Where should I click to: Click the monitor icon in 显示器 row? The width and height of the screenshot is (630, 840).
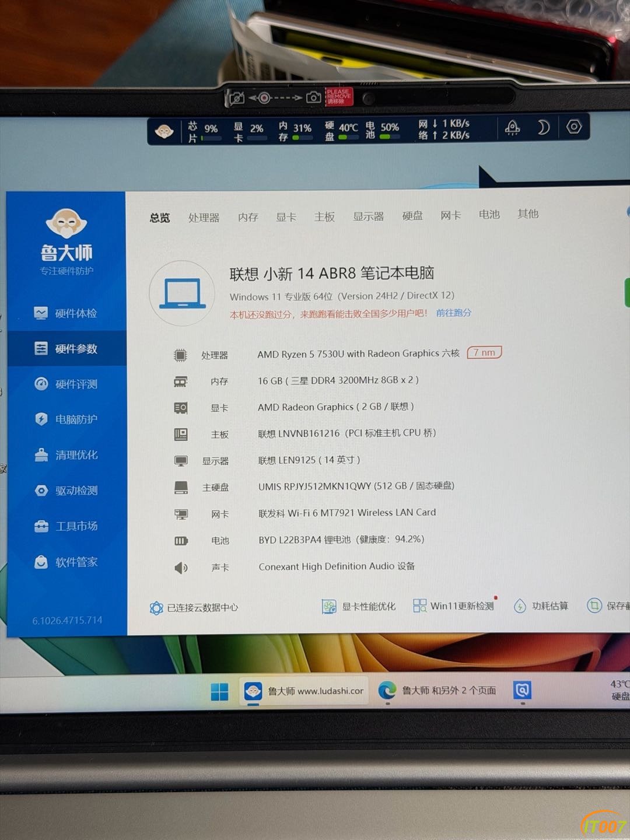181,461
